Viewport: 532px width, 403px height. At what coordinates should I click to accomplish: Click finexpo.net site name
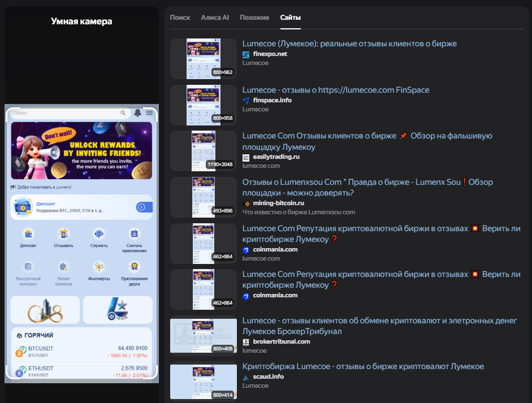point(270,54)
